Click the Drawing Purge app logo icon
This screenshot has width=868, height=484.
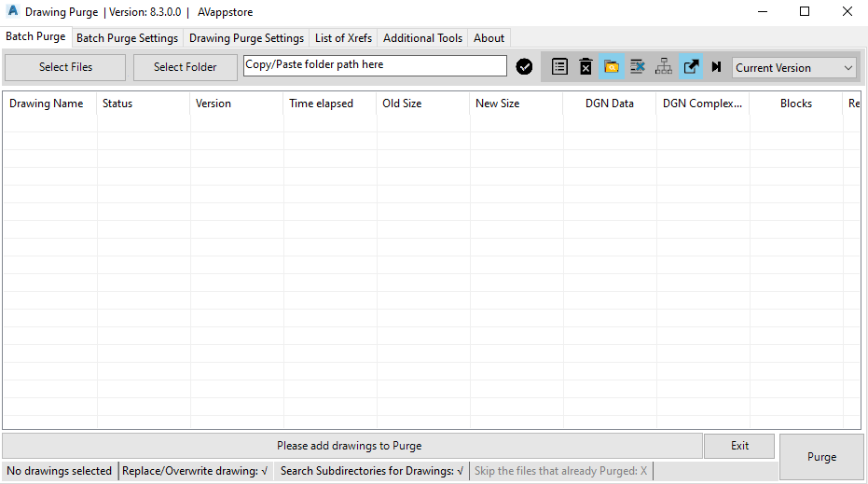(13, 11)
